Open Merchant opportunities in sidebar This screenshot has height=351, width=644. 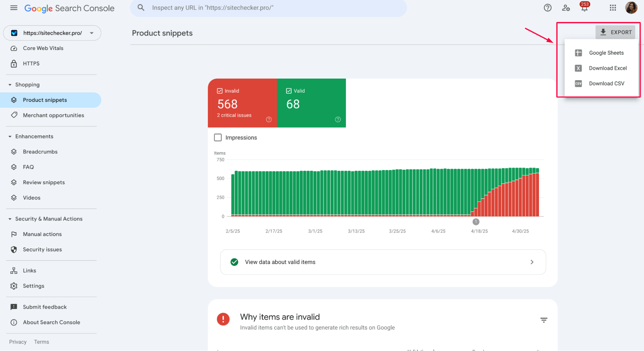[x=51, y=115]
